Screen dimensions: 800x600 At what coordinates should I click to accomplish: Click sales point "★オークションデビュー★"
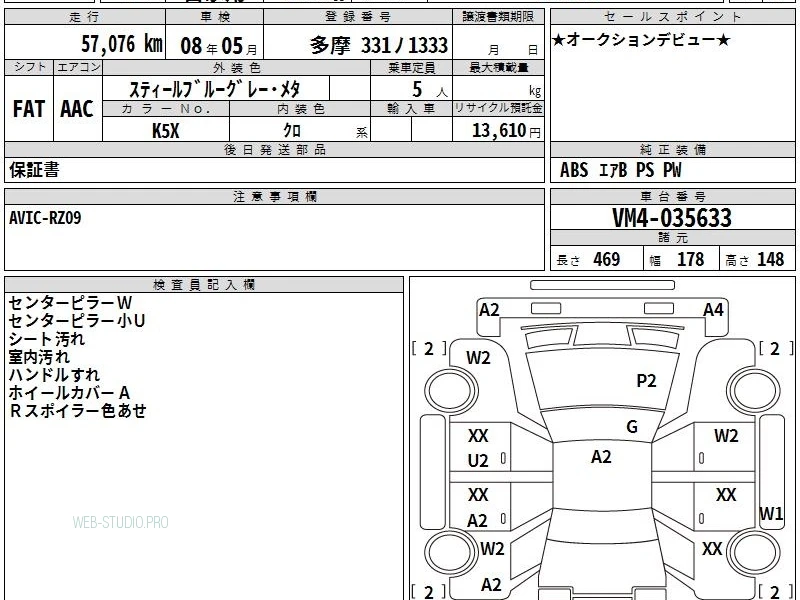click(x=641, y=40)
